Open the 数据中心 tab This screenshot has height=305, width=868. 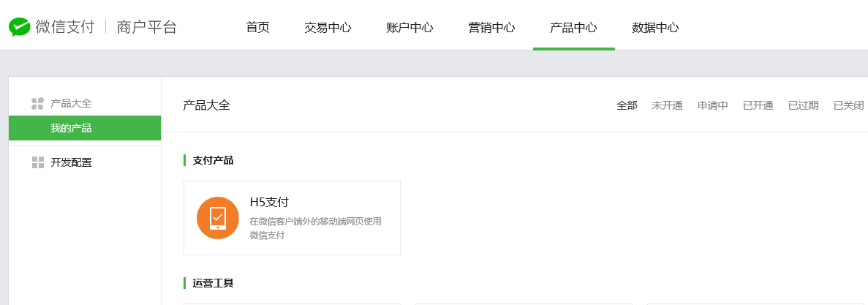655,28
